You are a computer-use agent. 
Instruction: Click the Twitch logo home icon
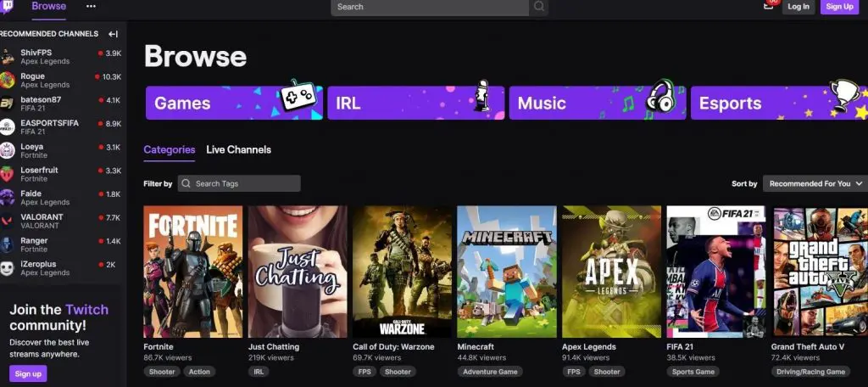coord(8,7)
